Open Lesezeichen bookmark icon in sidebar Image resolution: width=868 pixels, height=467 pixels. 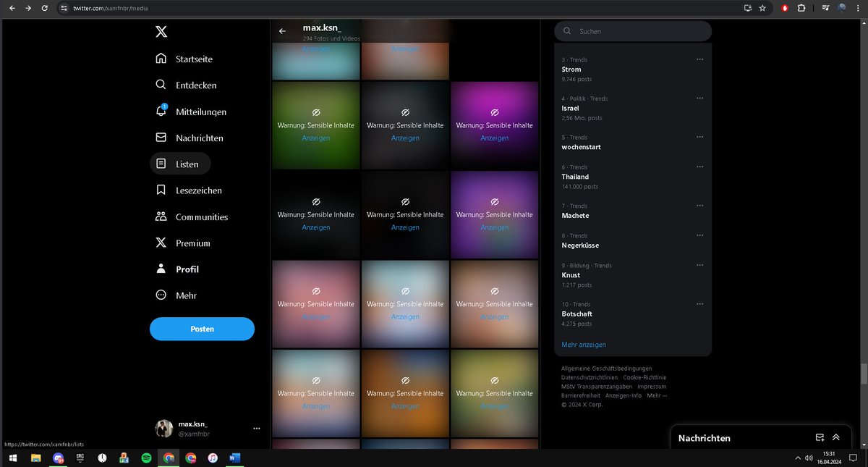[161, 190]
